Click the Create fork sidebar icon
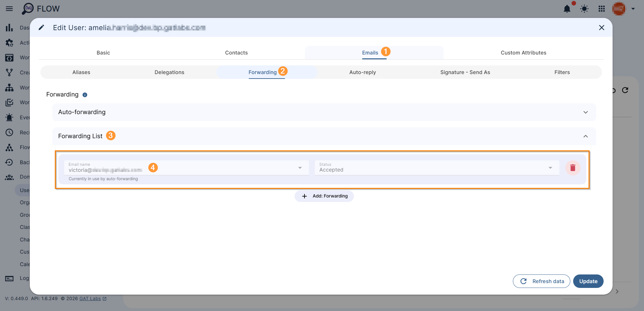 [9, 72]
